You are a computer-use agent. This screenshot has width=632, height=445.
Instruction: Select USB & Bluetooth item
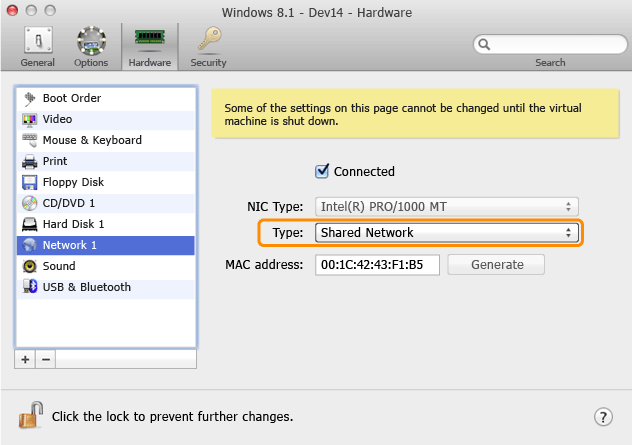click(106, 287)
